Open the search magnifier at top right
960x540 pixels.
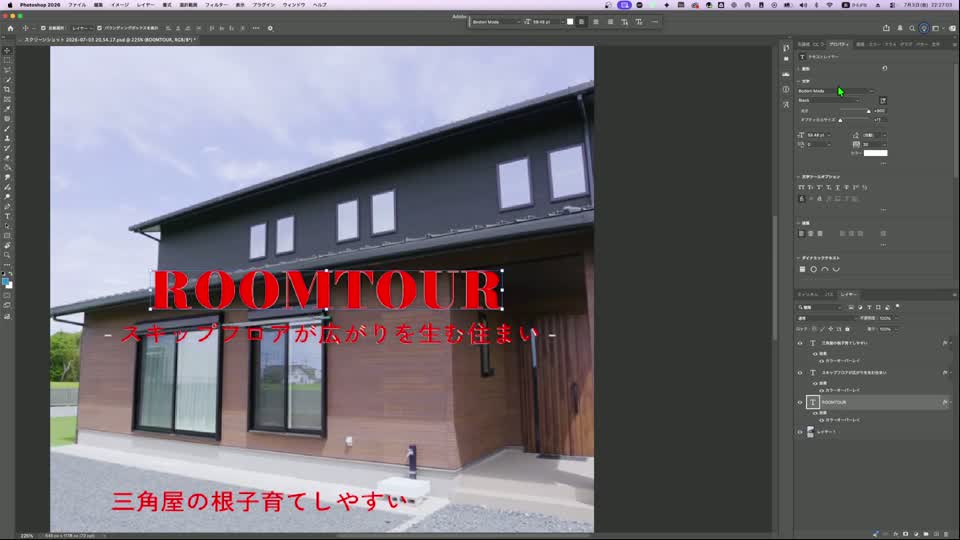click(x=912, y=28)
